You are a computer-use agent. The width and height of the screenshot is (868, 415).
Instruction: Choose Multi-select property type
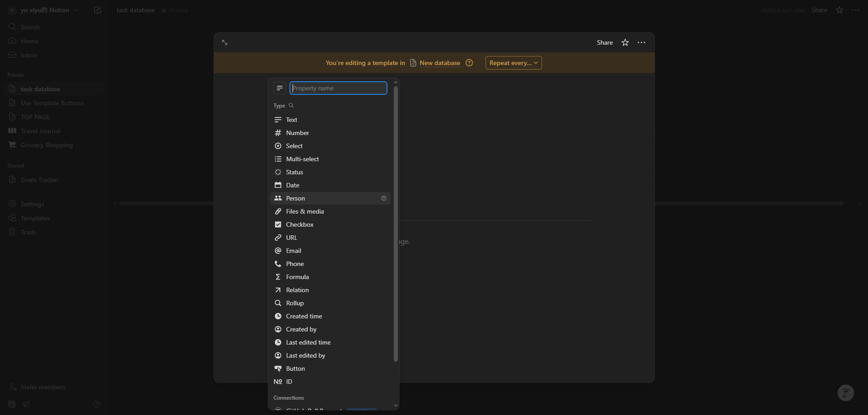tap(330, 159)
